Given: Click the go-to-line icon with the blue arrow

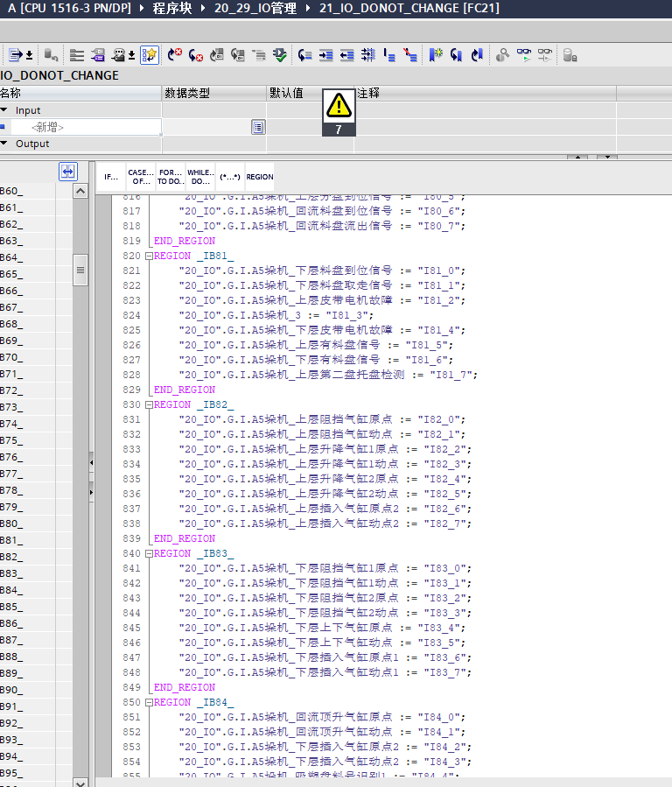Looking at the screenshot, I should [304, 54].
